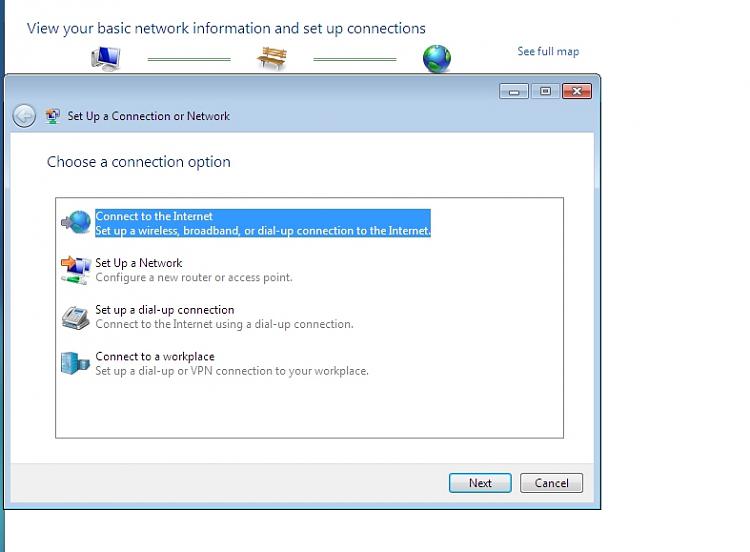Click the dial-up connection phone icon
The height and width of the screenshot is (552, 750).
76,318
